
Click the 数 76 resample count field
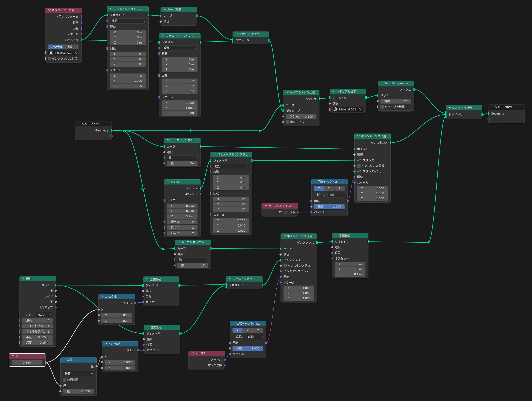click(182, 163)
